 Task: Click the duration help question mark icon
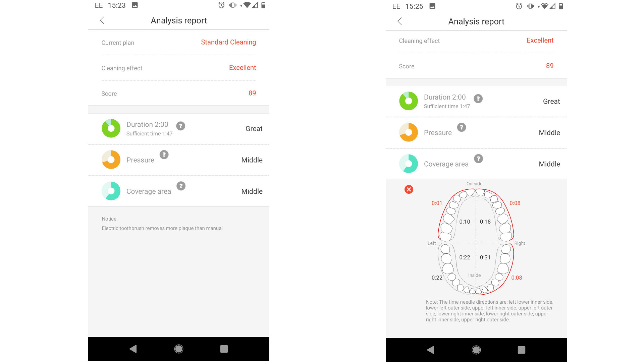point(181,125)
